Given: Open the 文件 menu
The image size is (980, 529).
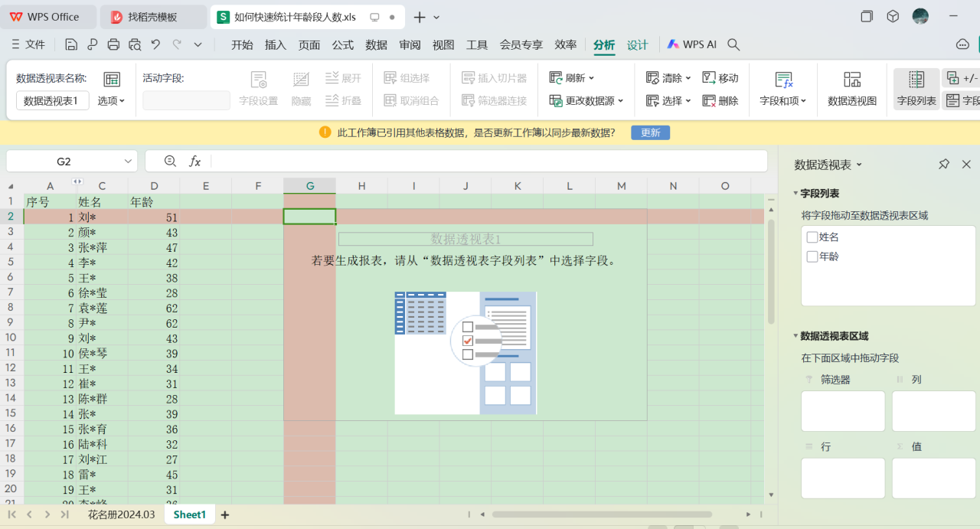Looking at the screenshot, I should click(x=28, y=44).
